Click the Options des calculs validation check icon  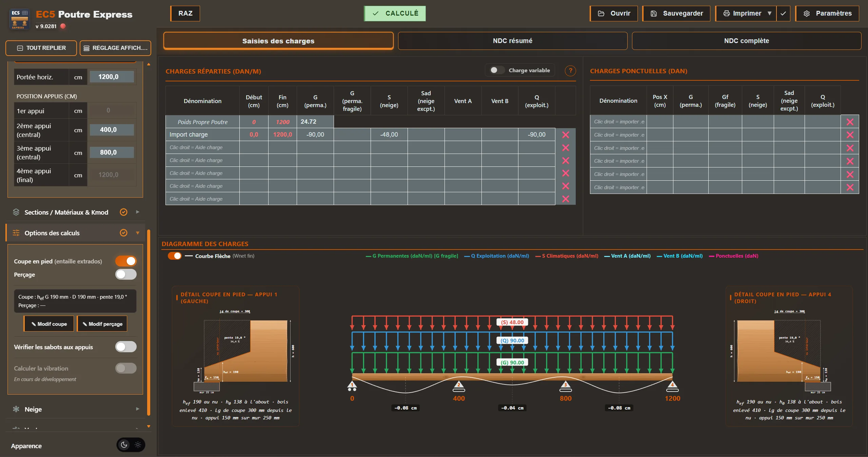pos(123,233)
